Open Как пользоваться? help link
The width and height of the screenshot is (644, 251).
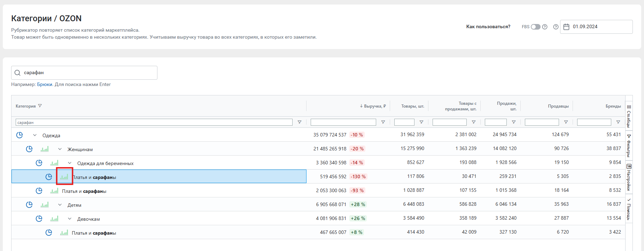click(x=488, y=27)
